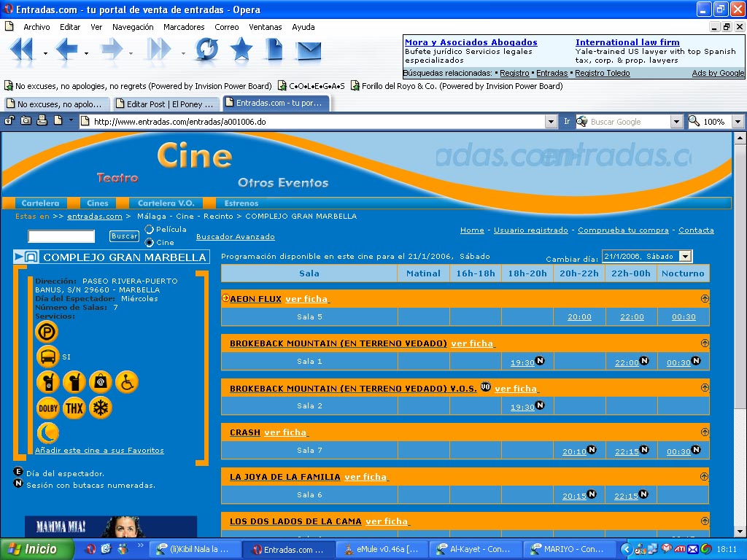Click the Forillo del Royo & Co. bookmark
The width and height of the screenshot is (747, 560).
pos(457,86)
